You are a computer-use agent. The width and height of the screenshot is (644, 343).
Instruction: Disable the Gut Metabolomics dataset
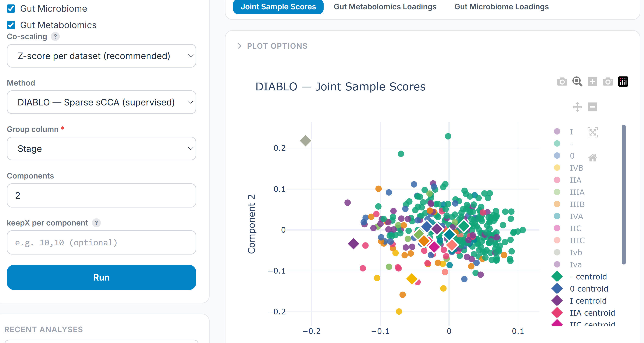tap(11, 25)
